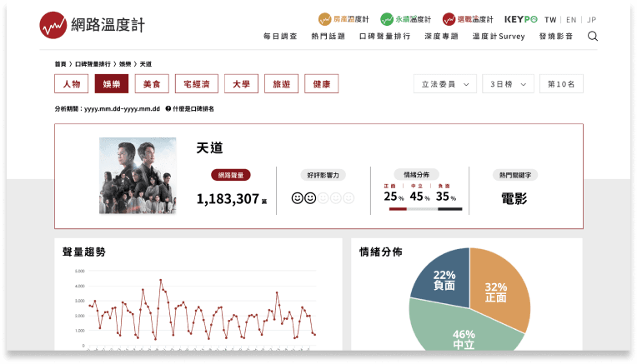Expand the 立法委員 dropdown

click(445, 84)
